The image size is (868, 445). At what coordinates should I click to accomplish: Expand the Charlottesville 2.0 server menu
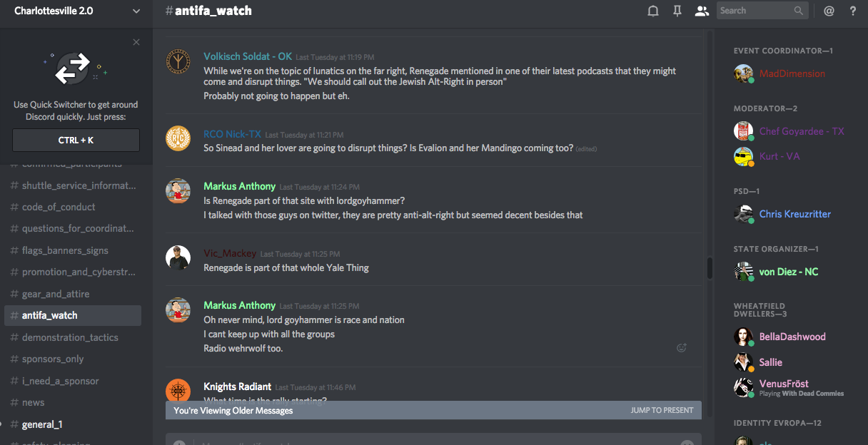(x=136, y=11)
